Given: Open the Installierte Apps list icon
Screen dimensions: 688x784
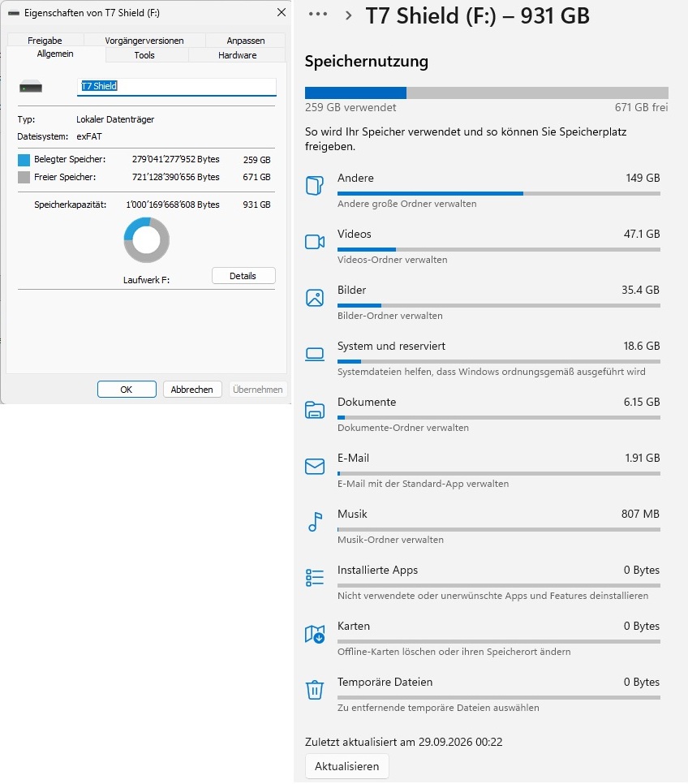Looking at the screenshot, I should pyautogui.click(x=315, y=578).
